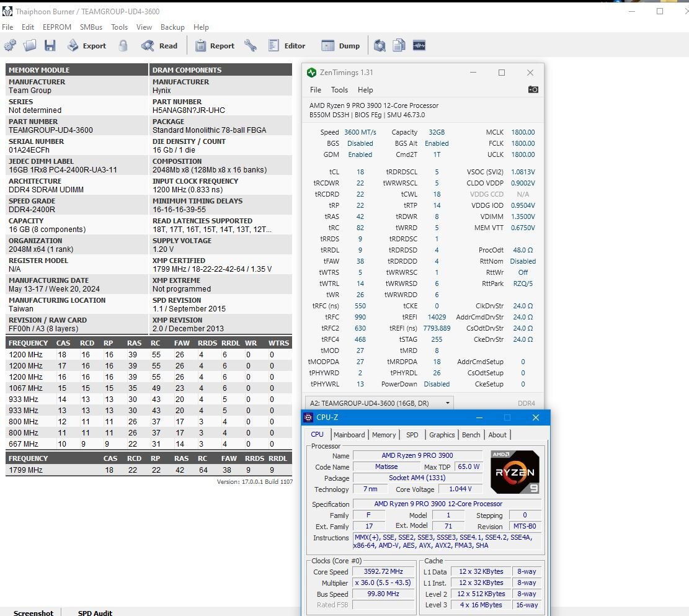
Task: Open the Edit menu in Thaiphoon Burner
Action: coord(28,27)
